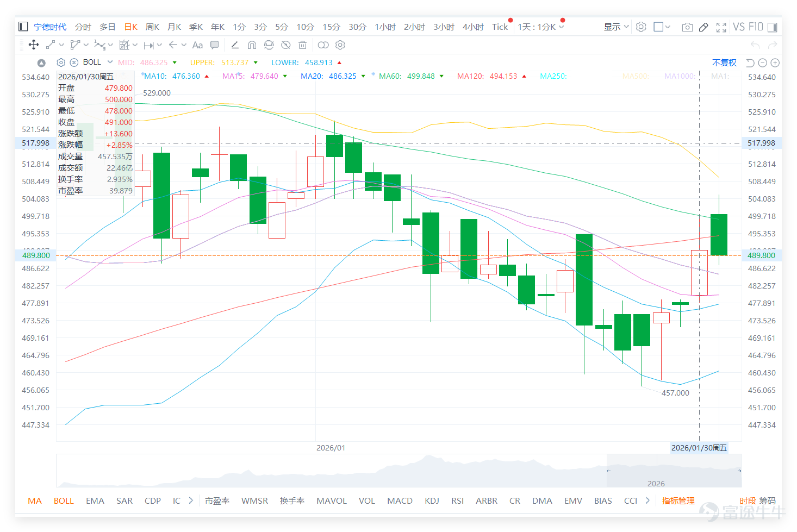Screen dimensions: 797x532
Task: Open 指标管理 indicator management
Action: (678, 500)
